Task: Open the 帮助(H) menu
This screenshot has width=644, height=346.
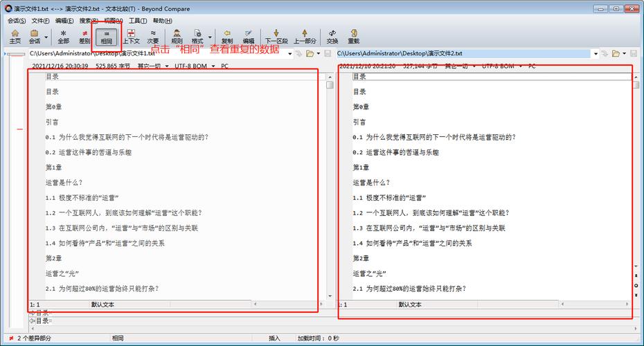Action: [162, 21]
